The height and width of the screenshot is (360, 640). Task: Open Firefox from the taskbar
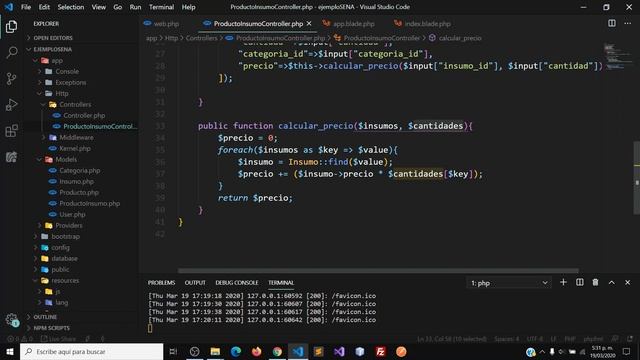(256, 351)
